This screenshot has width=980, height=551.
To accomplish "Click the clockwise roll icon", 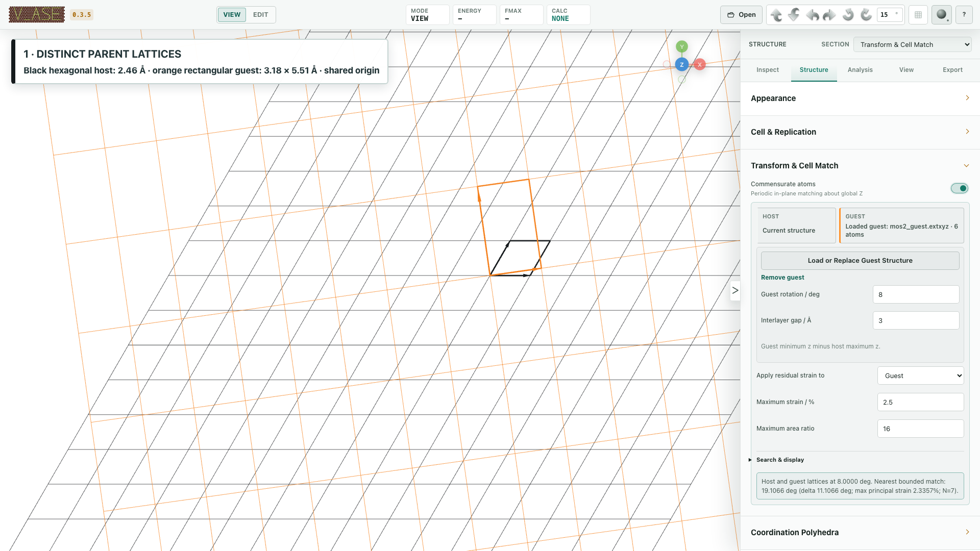I will point(866,15).
